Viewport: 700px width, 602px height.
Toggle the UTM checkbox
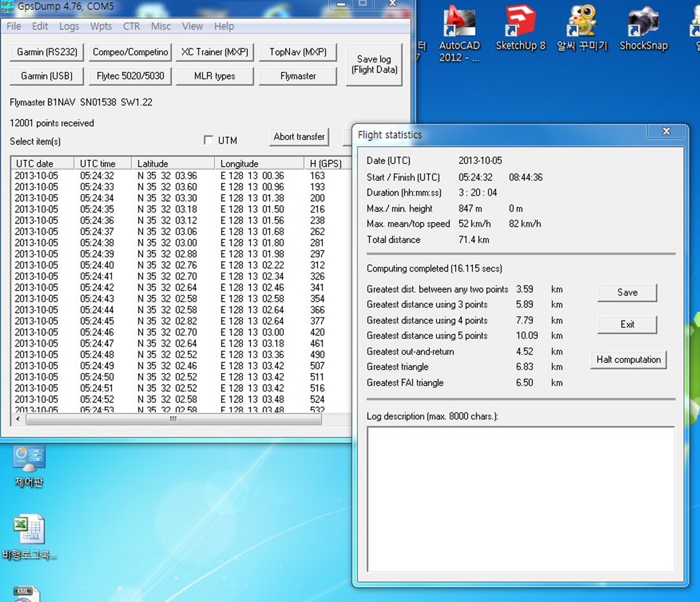click(x=208, y=140)
